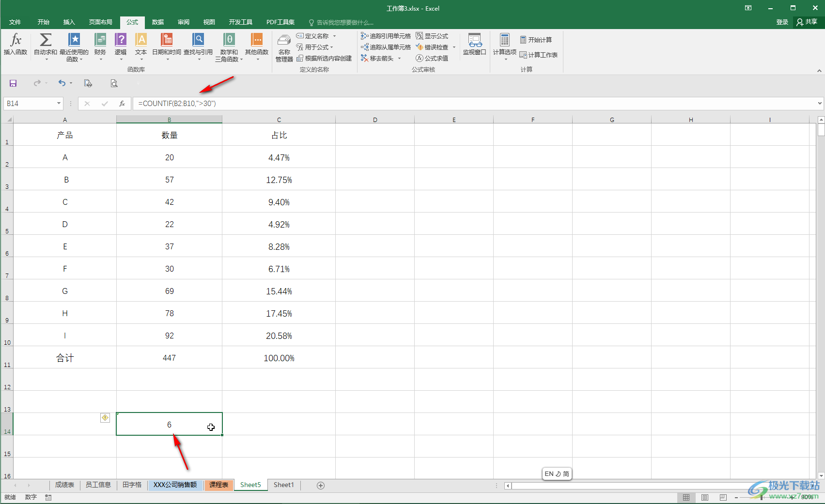Open Recently Used functions (最近使用的函数)
Viewport: 825px width, 504px height.
(74, 47)
